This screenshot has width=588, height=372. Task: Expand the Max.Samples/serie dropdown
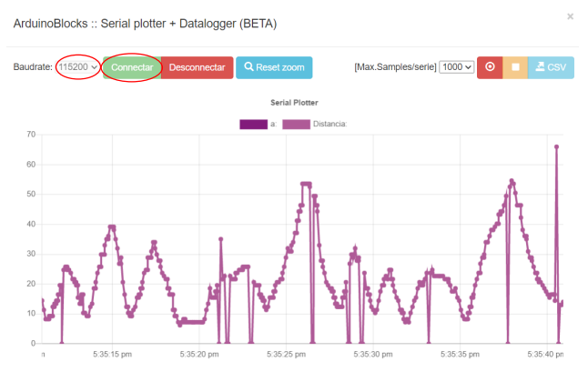(x=456, y=67)
